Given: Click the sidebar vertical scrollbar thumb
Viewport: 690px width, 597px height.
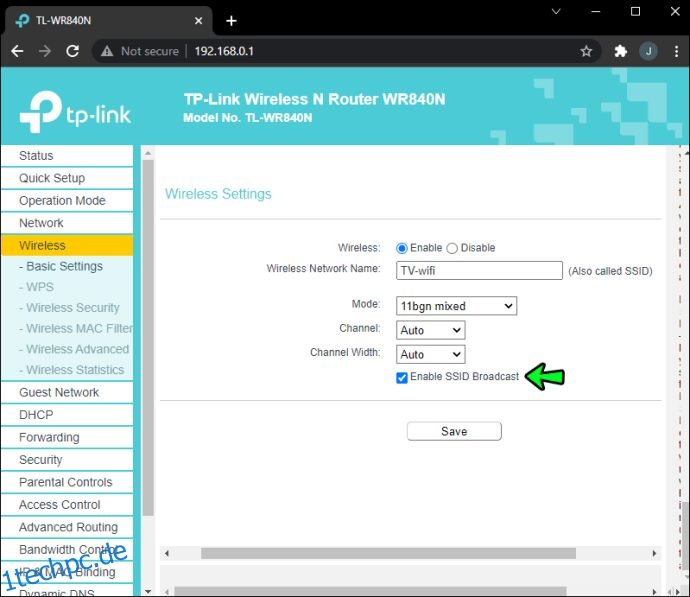Looking at the screenshot, I should (x=148, y=337).
